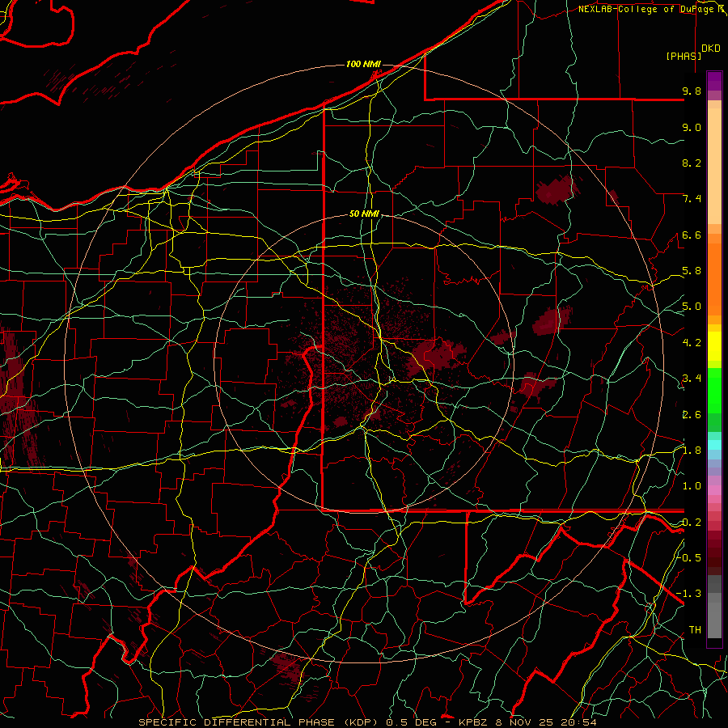Screen dimensions: 728x728
Task: Click the 100 NMI range ring label
Action: 363,64
